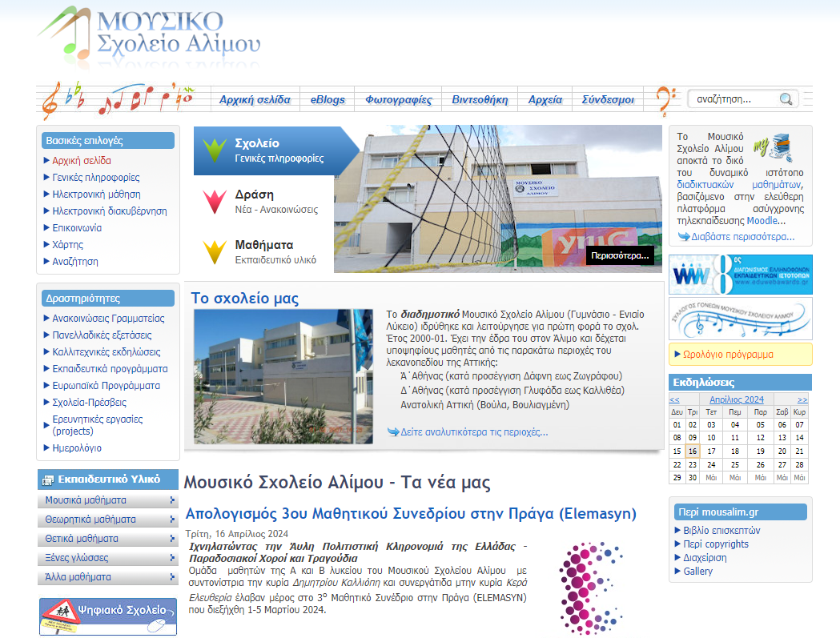Open the Ημερολόγιο sidebar link

point(77,447)
